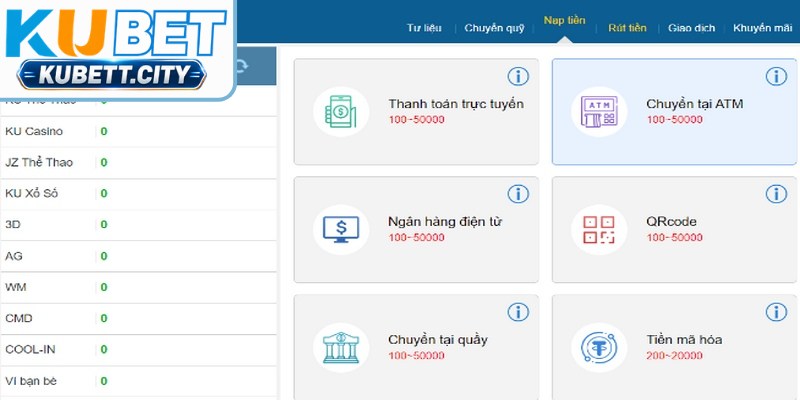Choose Chuyển tại quầy deposit method
Image resolution: width=800 pixels, height=400 pixels.
point(416,347)
